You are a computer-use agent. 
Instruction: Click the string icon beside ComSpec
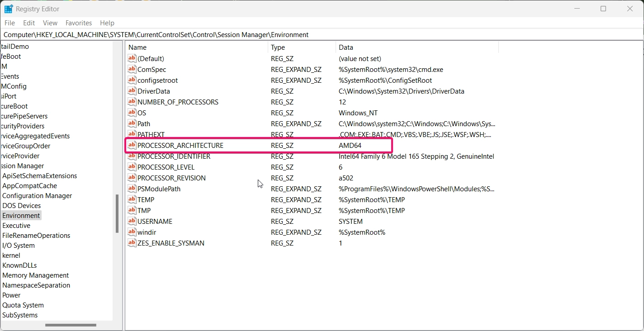pos(132,69)
